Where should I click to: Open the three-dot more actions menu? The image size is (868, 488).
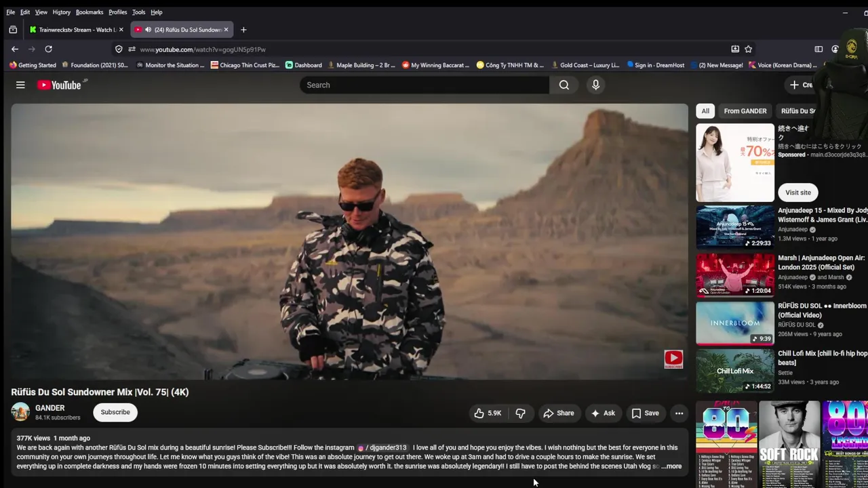[679, 413]
